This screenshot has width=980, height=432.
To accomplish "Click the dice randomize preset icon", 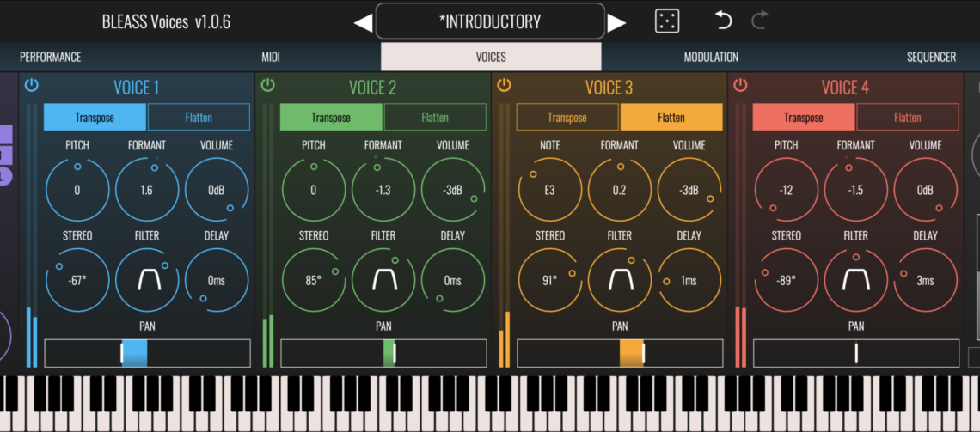I will coord(666,21).
